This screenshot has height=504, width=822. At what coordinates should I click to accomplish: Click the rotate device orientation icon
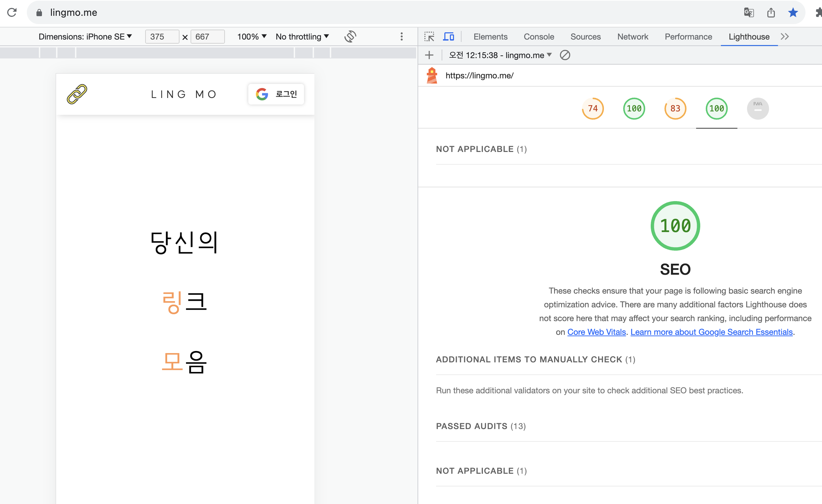350,36
